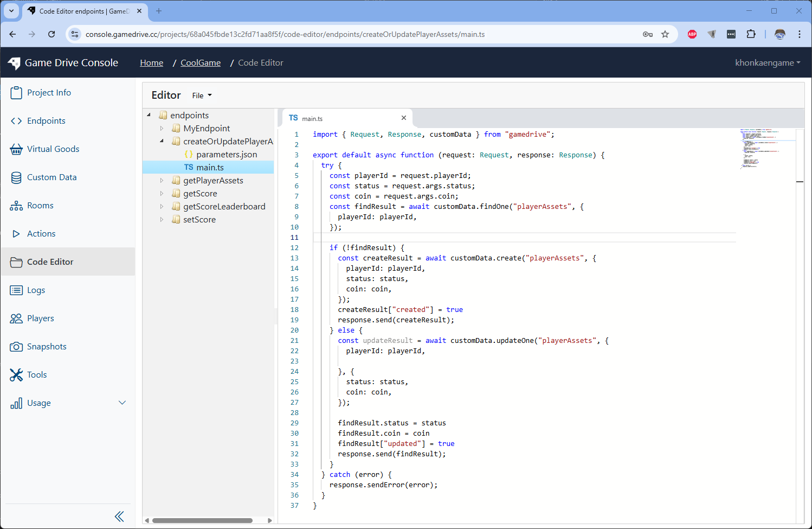The height and width of the screenshot is (529, 812).
Task: Select the Tools wrench icon
Action: [16, 374]
